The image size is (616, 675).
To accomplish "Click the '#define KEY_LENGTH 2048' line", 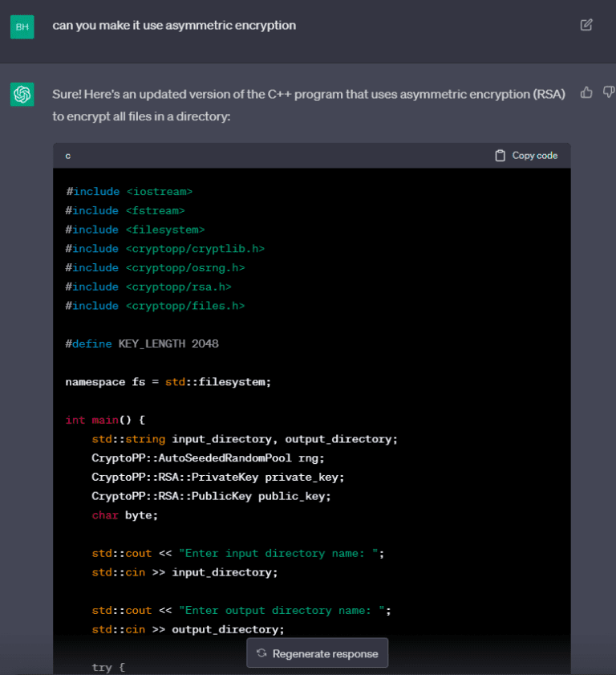I will (x=142, y=344).
